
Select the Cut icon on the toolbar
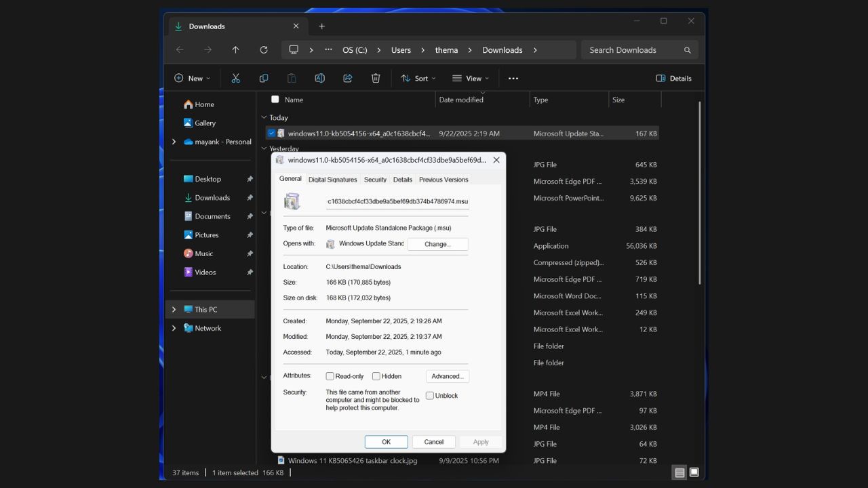pos(236,78)
